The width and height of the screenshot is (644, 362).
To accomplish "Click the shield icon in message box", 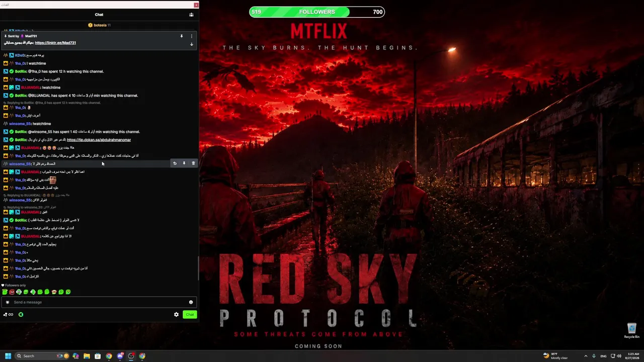I will 7,302.
